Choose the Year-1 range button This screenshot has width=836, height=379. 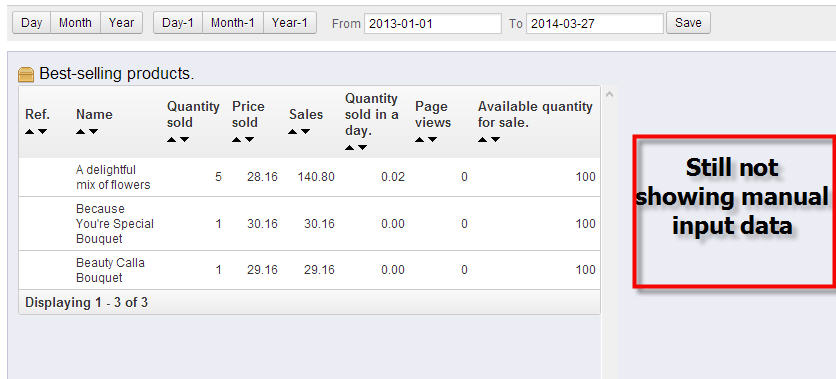pos(290,23)
